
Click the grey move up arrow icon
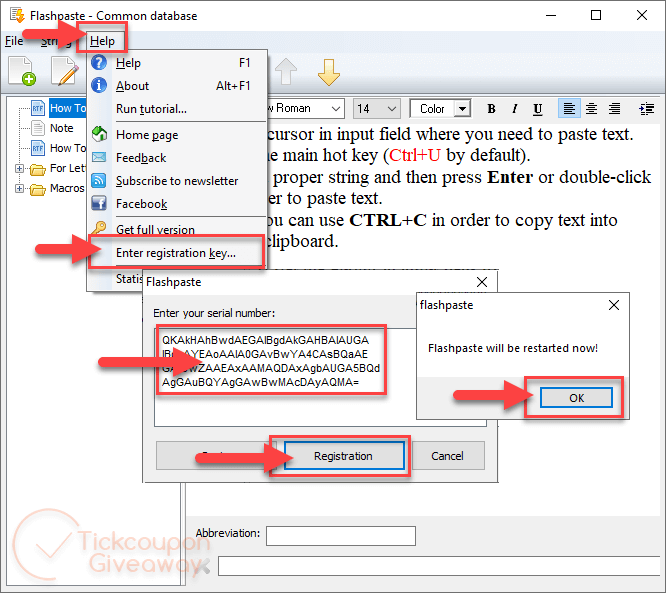tap(286, 71)
